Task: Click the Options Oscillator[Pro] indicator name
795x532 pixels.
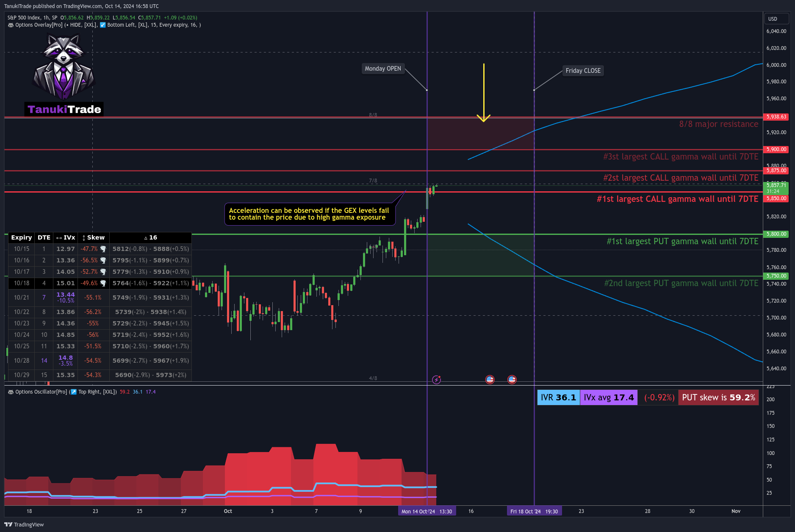Action: (41, 392)
